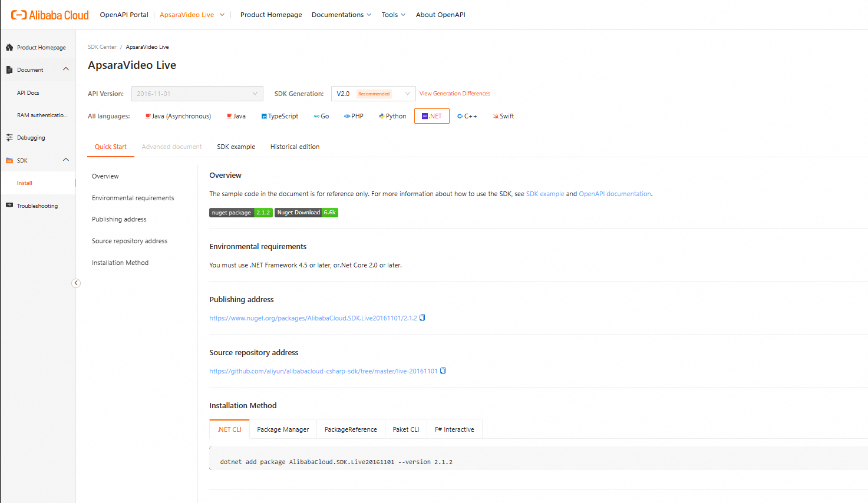Click the Nuget Download 6.6k badge
The width and height of the screenshot is (868, 503).
pos(306,213)
